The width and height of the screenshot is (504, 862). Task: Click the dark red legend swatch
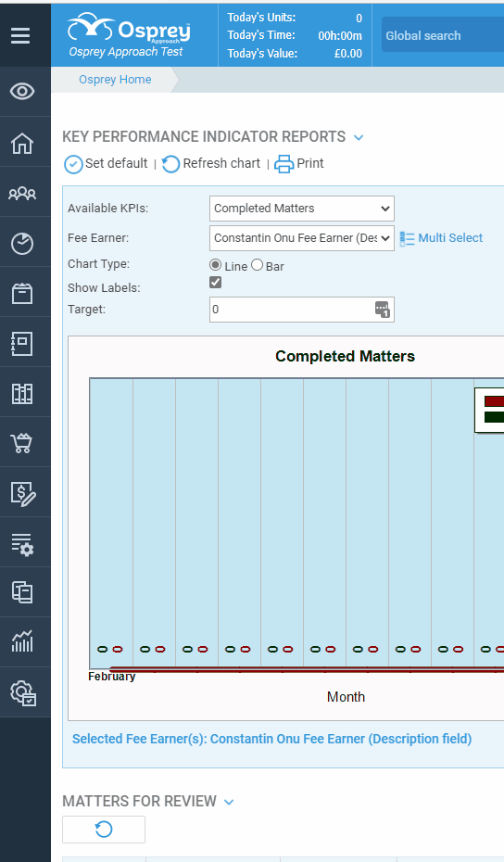(494, 402)
